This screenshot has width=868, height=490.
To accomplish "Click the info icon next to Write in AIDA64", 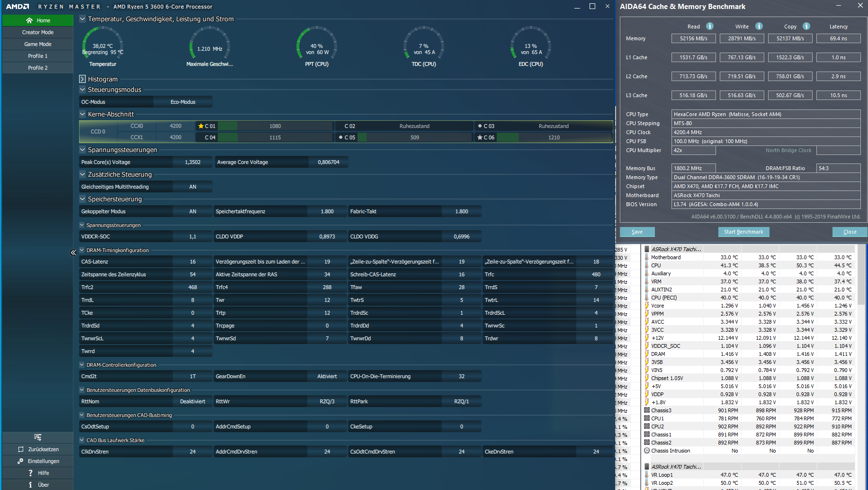I will coord(759,26).
